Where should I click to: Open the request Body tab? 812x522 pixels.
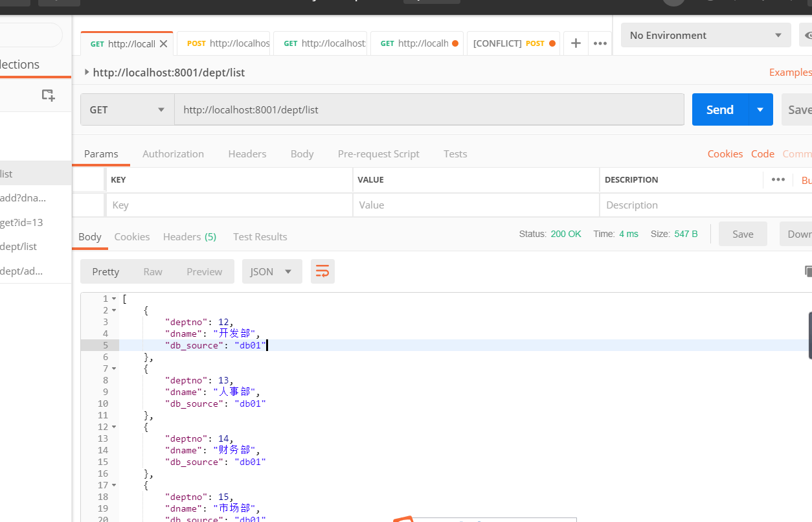(302, 153)
